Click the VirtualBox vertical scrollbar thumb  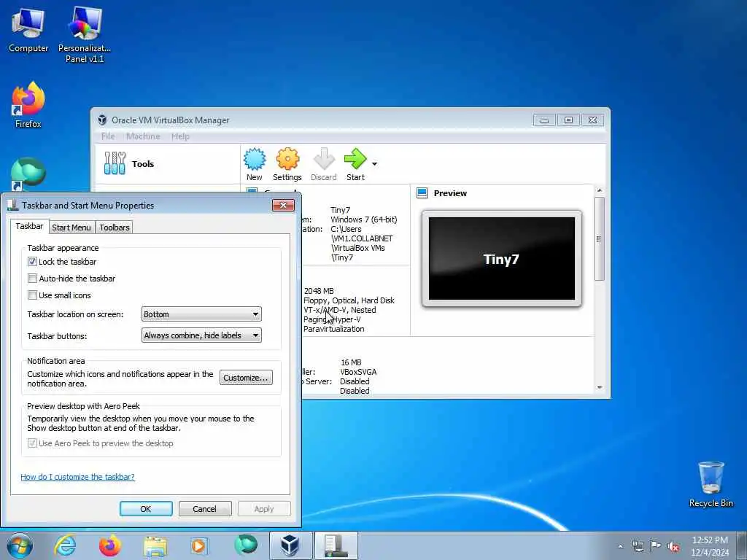pyautogui.click(x=600, y=238)
